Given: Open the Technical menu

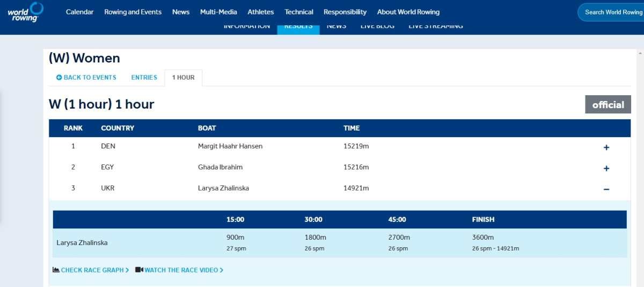Looking at the screenshot, I should pos(299,12).
